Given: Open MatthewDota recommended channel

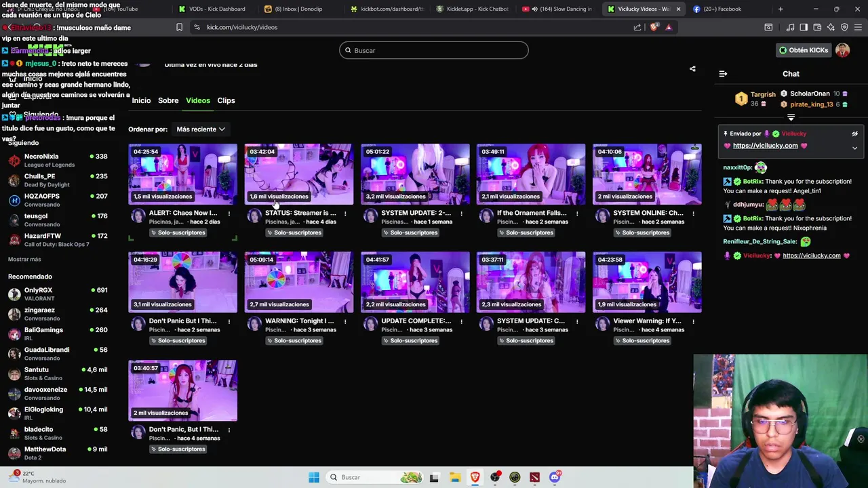Looking at the screenshot, I should (58, 453).
